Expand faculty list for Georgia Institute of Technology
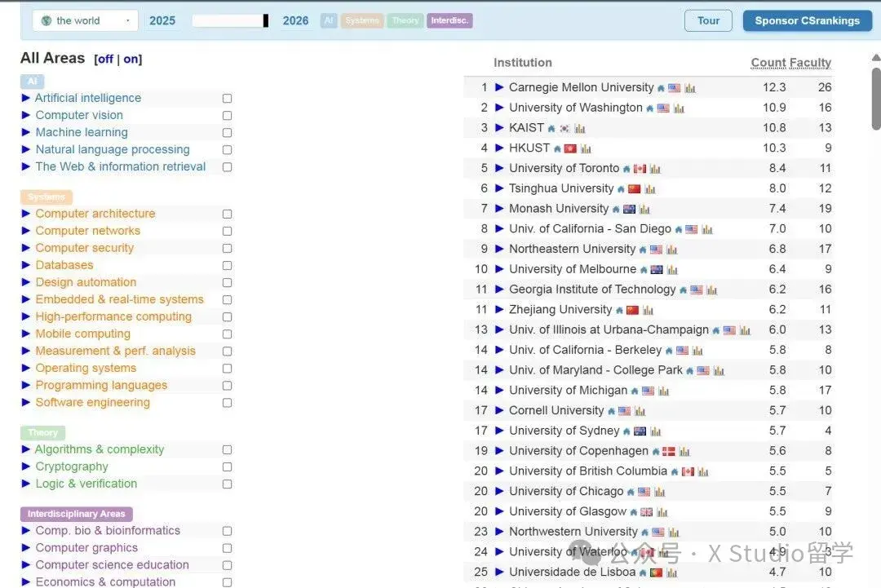 [x=499, y=290]
